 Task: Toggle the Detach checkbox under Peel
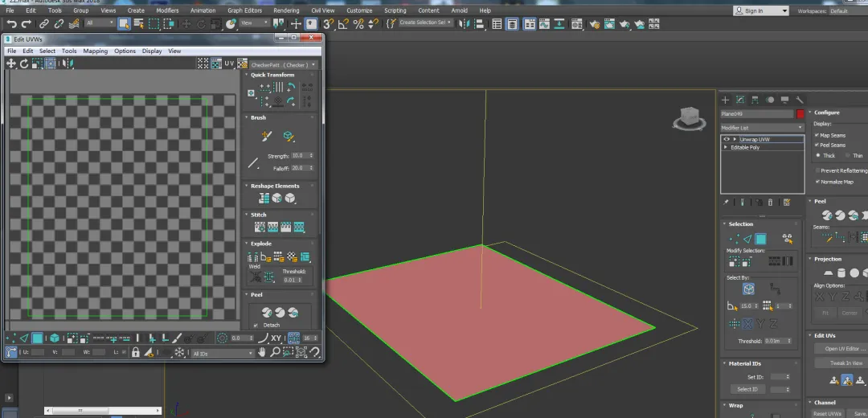(x=256, y=325)
